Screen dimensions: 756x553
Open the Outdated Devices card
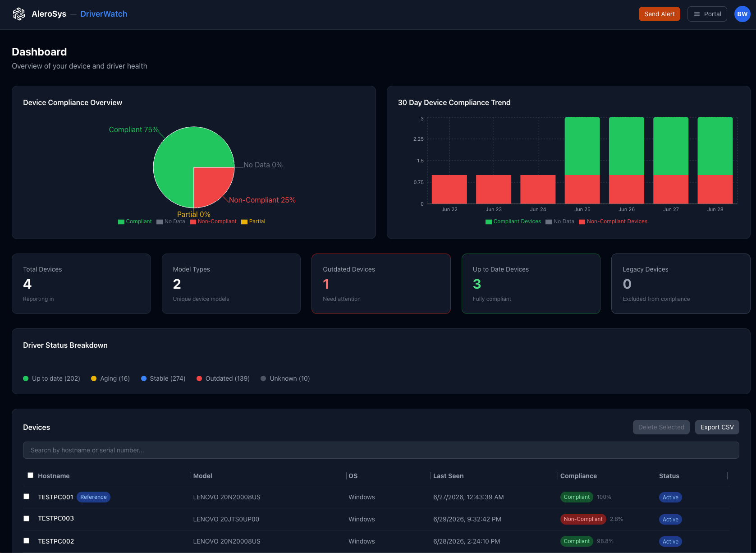pyautogui.click(x=381, y=284)
